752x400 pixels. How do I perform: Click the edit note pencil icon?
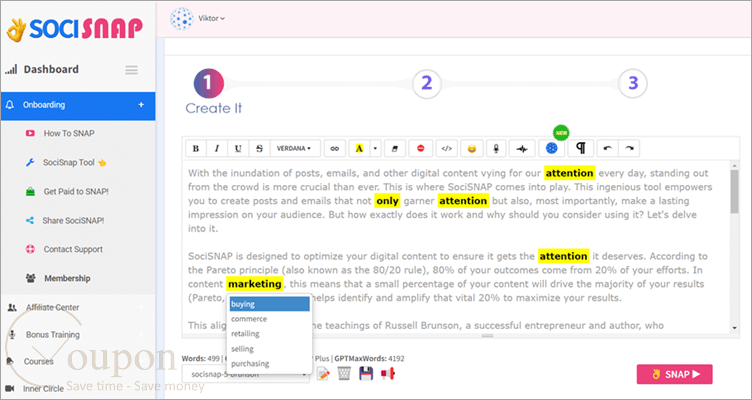pos(324,373)
